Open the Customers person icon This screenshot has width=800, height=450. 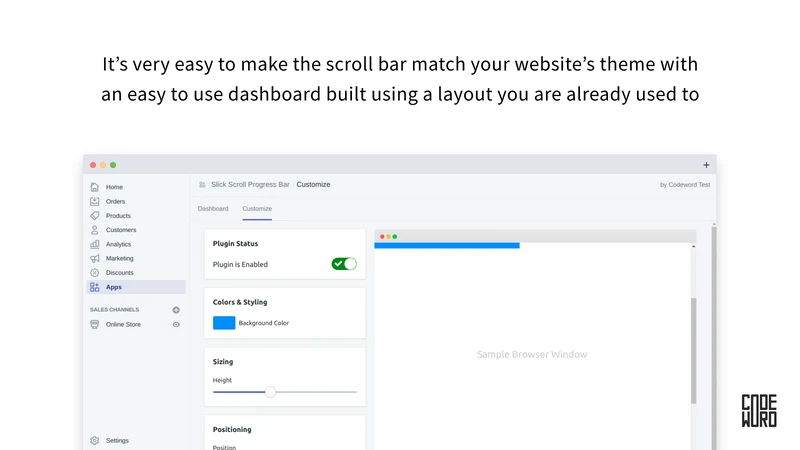pyautogui.click(x=94, y=230)
